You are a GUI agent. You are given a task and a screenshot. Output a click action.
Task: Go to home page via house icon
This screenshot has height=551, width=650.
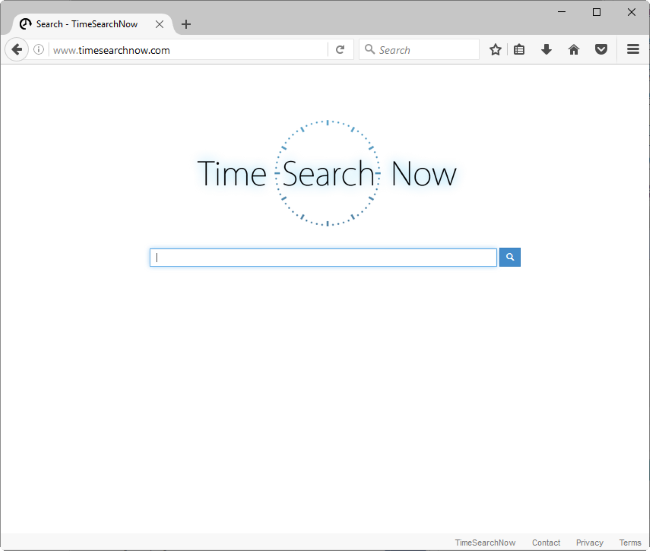click(x=574, y=50)
